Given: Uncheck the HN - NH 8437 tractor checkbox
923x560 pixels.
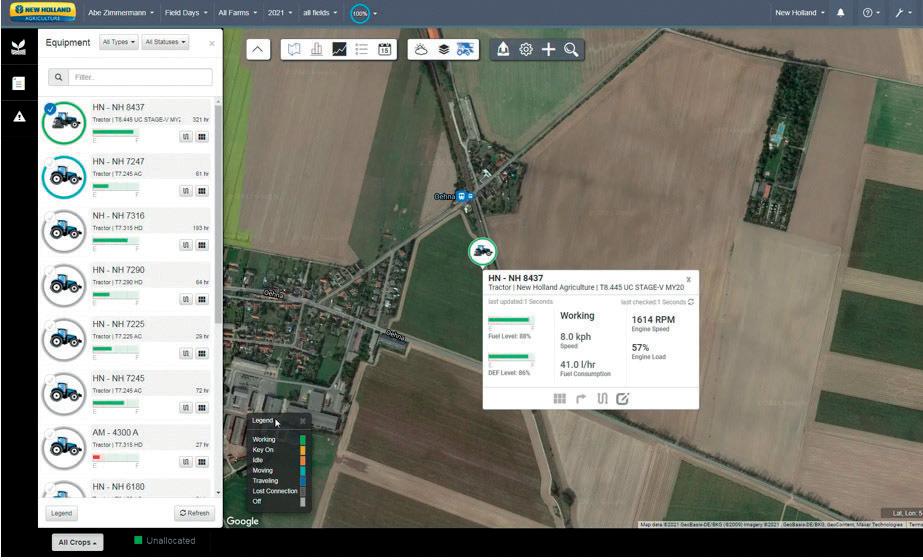Looking at the screenshot, I should click(50, 109).
